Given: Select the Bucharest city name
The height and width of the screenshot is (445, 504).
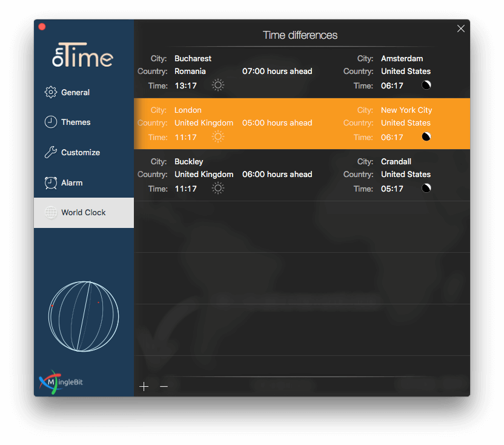Looking at the screenshot, I should (x=193, y=59).
